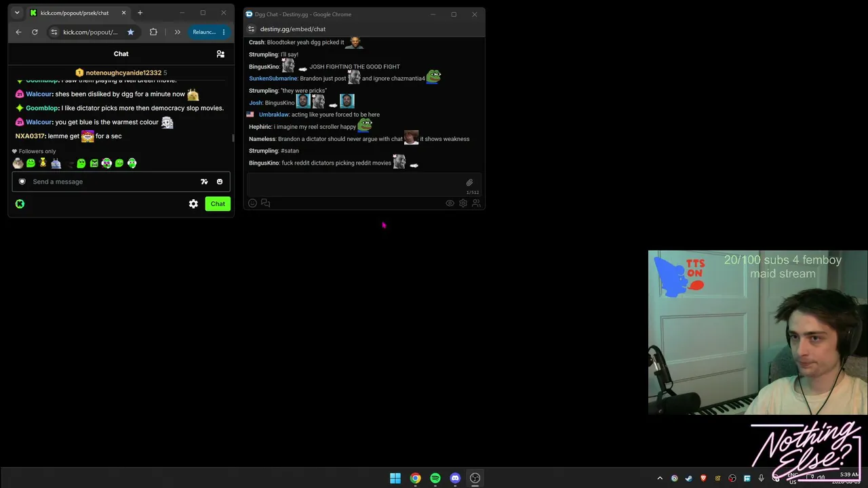Open the Chrome extensions puzzle icon

click(x=153, y=32)
